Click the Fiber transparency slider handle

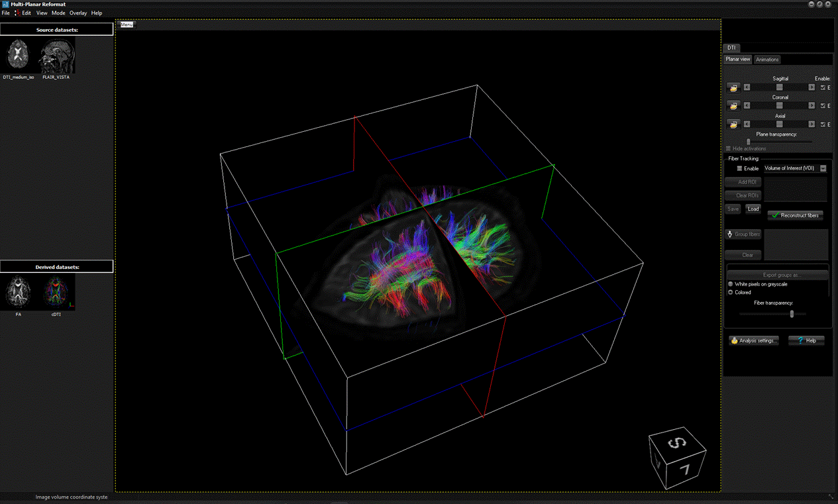coord(792,314)
